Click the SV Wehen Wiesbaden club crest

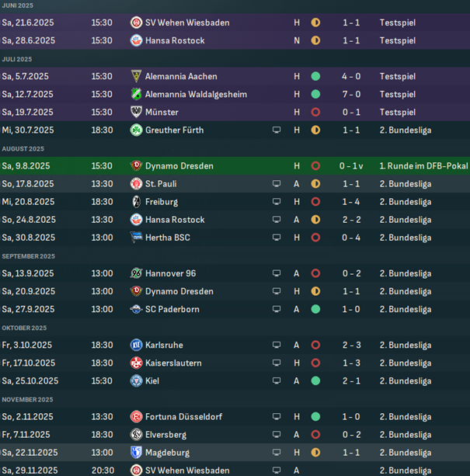(137, 23)
